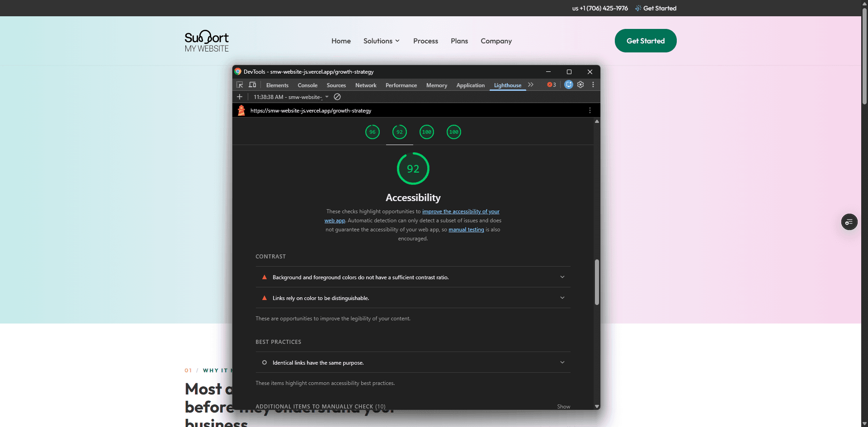Viewport: 868px width, 427px height.
Task: Click the Lighthouse scrollbar up arrow
Action: click(597, 122)
